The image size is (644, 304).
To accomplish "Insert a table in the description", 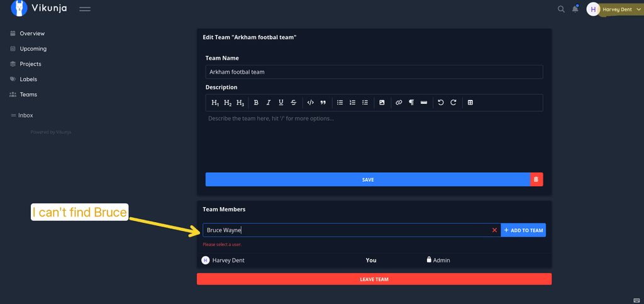I will click(470, 103).
